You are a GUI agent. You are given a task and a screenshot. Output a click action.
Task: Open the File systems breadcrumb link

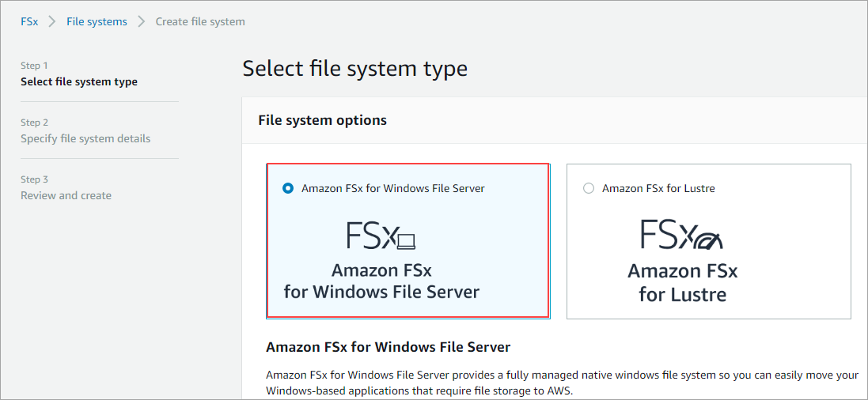coord(97,22)
